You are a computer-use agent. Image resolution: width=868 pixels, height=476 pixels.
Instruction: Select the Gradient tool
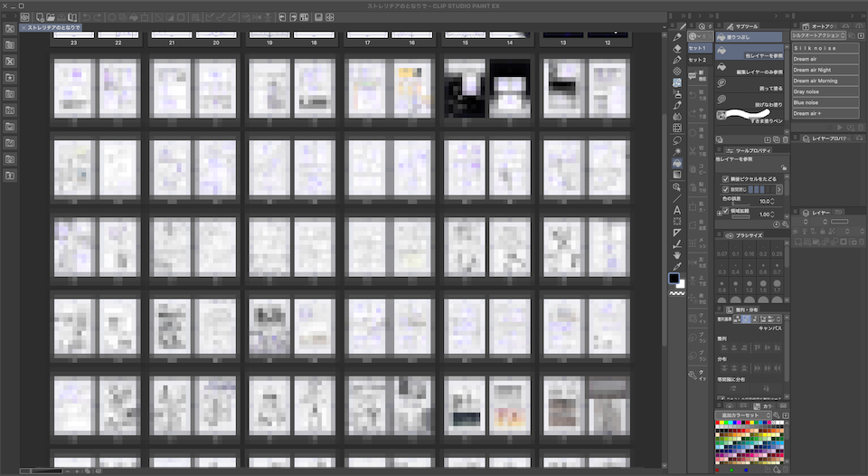pyautogui.click(x=677, y=175)
